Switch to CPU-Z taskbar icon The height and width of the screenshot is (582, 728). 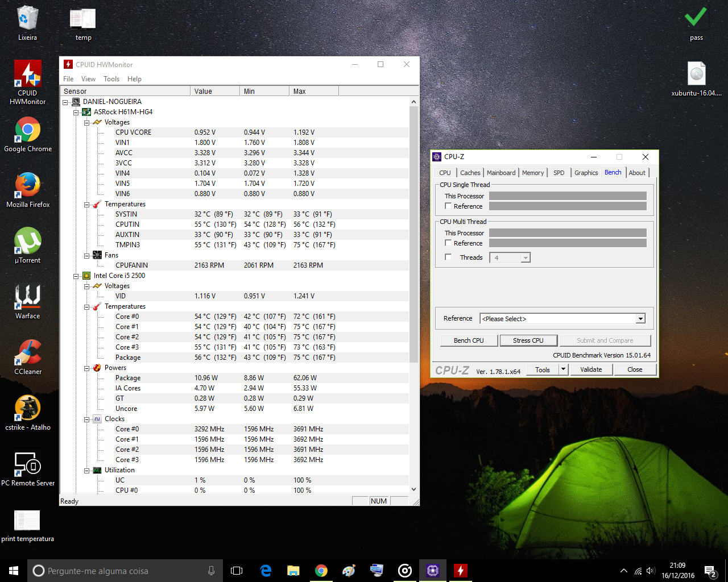click(433, 571)
